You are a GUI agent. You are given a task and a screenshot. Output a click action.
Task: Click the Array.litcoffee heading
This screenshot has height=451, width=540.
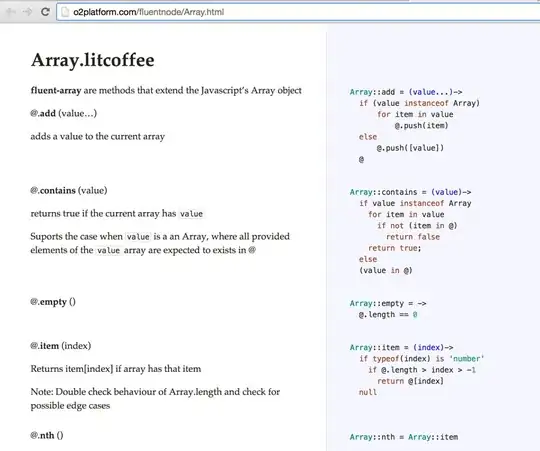pyautogui.click(x=93, y=60)
